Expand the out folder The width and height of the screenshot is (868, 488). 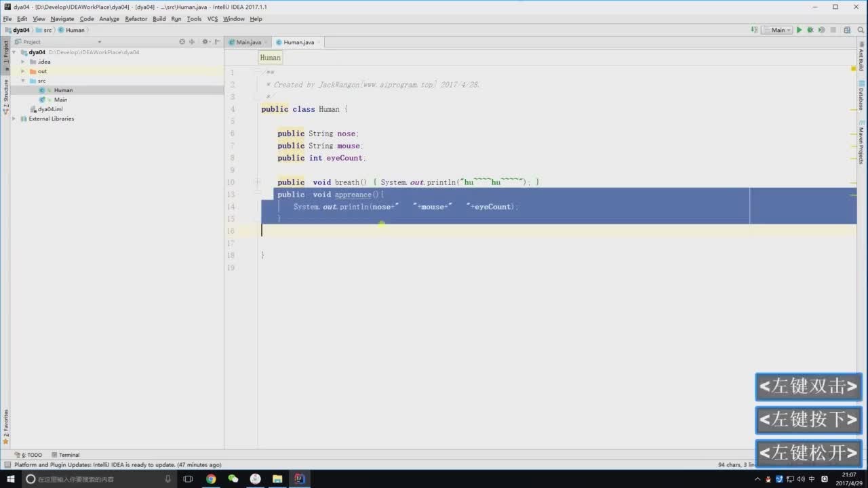(23, 71)
